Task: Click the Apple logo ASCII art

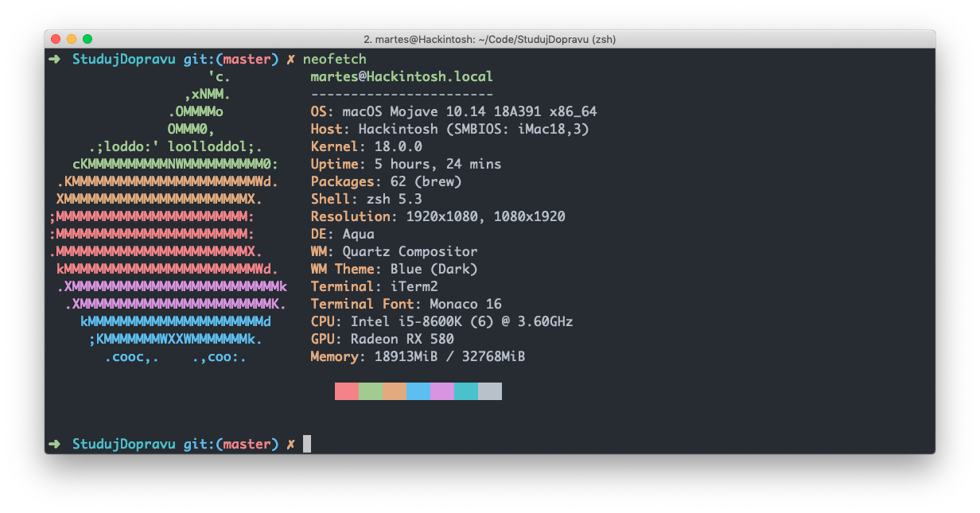Action: click(x=167, y=217)
